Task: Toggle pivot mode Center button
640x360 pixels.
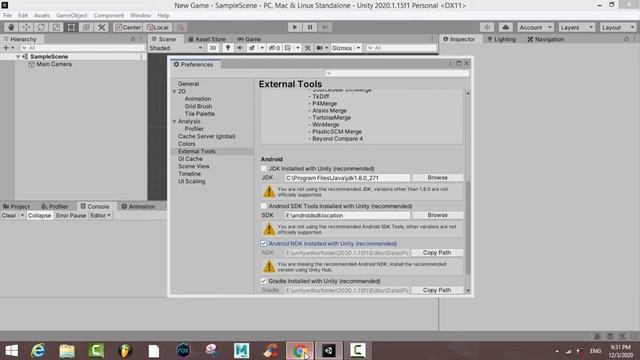Action: [x=128, y=27]
